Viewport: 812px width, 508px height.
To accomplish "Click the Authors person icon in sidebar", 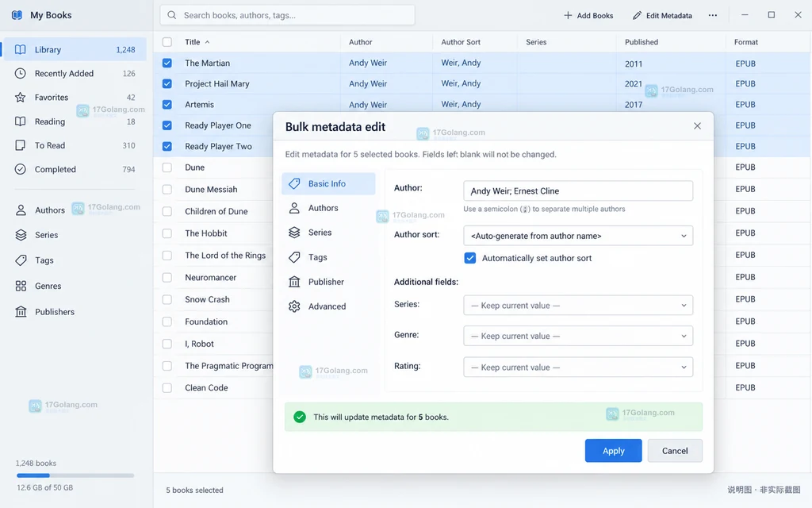I will click(x=21, y=210).
